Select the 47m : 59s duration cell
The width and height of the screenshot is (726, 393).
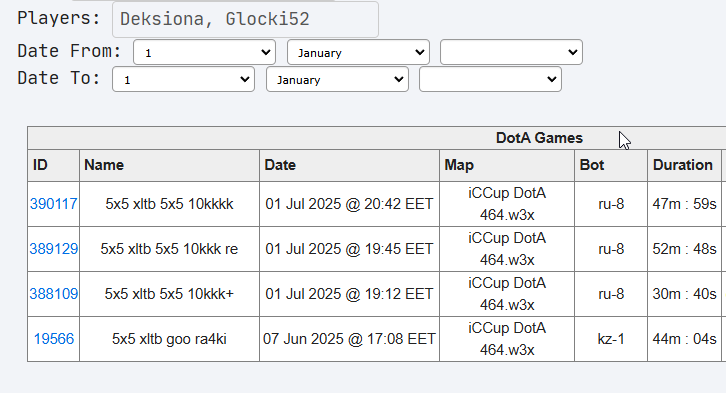(684, 204)
